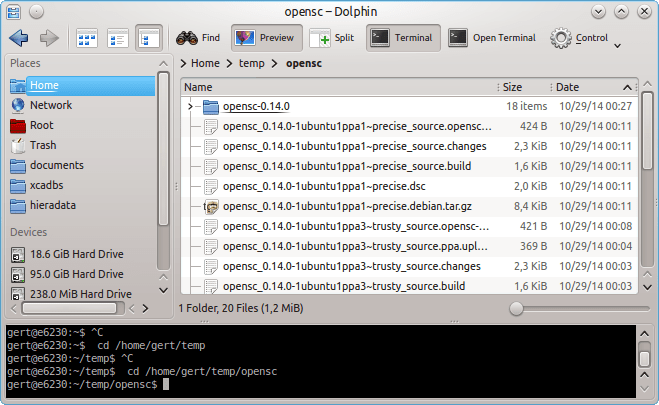Viewport: 659px width, 405px height.
Task: Select the opensc-0.14.0 folder
Action: pyautogui.click(x=256, y=107)
